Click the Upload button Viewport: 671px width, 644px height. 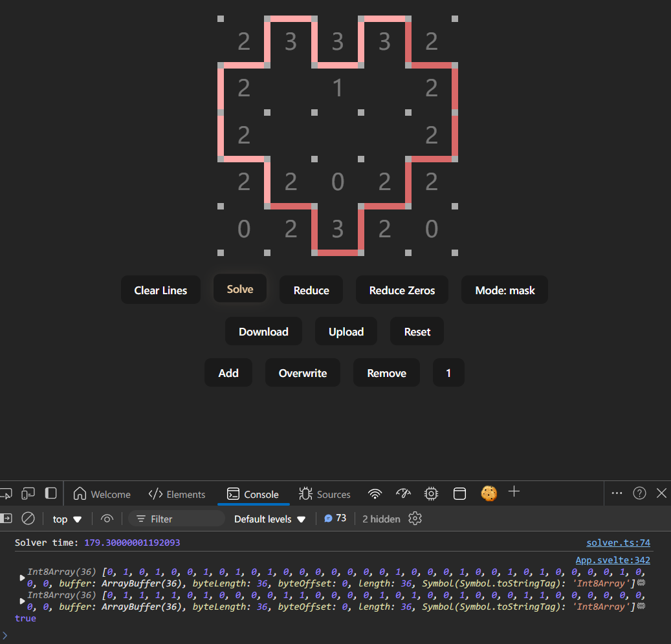[x=346, y=332]
